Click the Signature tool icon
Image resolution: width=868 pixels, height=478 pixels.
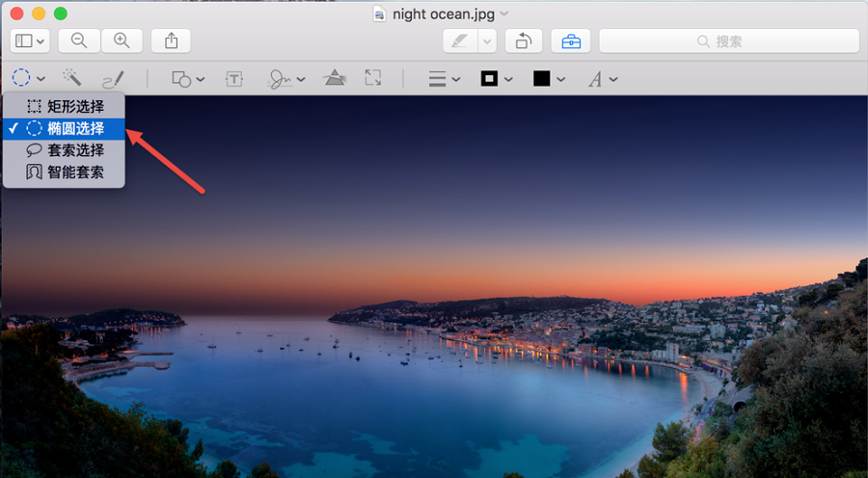(281, 79)
